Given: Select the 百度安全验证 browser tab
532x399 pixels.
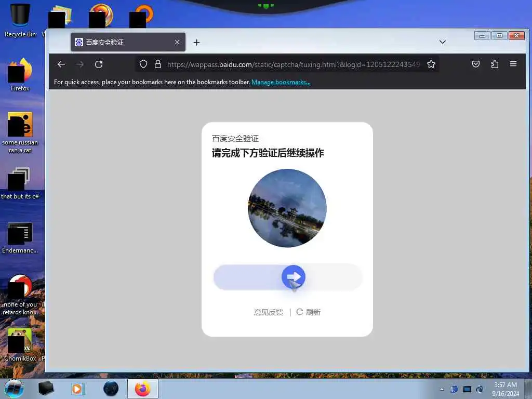Looking at the screenshot, I should pyautogui.click(x=128, y=42).
